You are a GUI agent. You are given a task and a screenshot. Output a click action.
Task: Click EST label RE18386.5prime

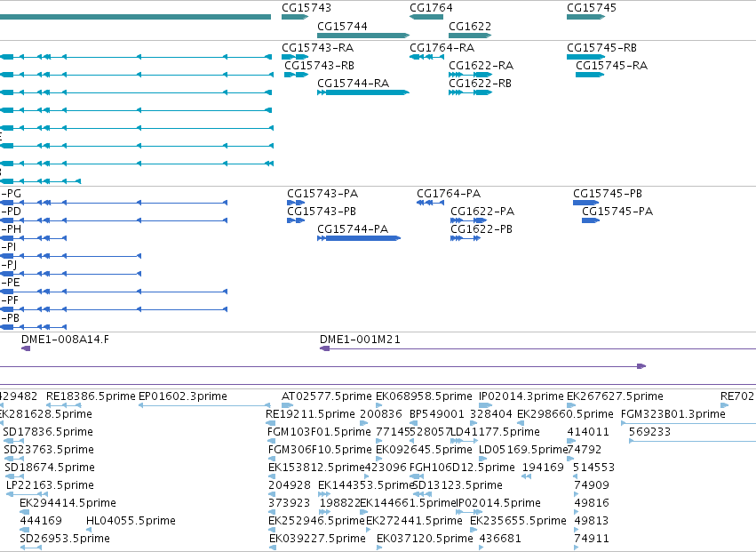click(91, 396)
